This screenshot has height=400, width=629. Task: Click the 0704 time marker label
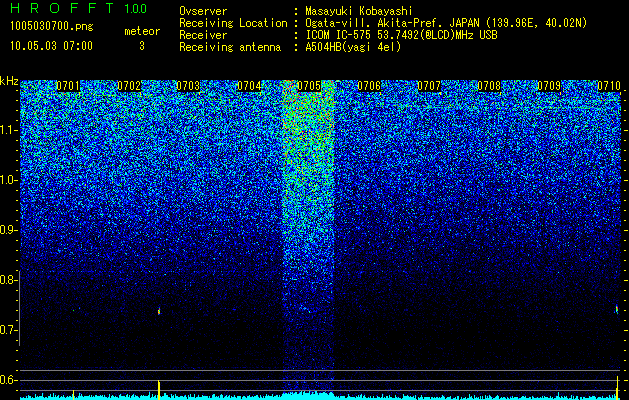[249, 86]
